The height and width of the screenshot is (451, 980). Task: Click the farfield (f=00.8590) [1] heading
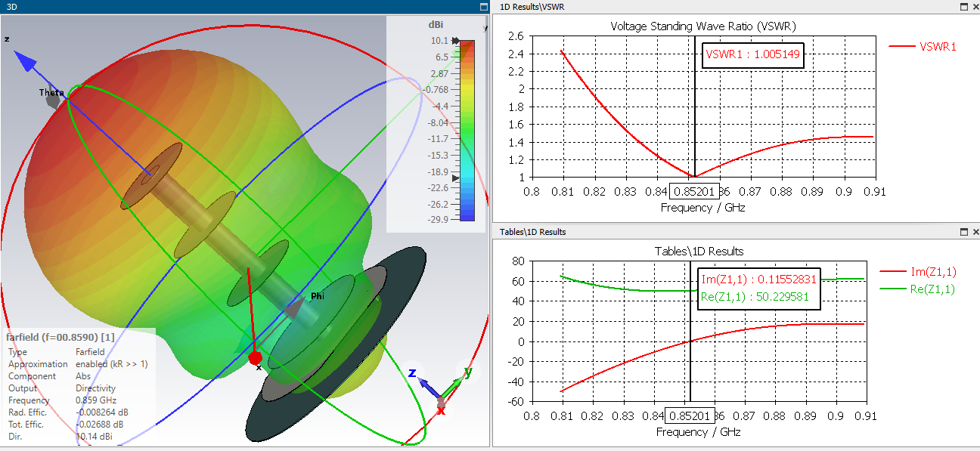coord(60,337)
